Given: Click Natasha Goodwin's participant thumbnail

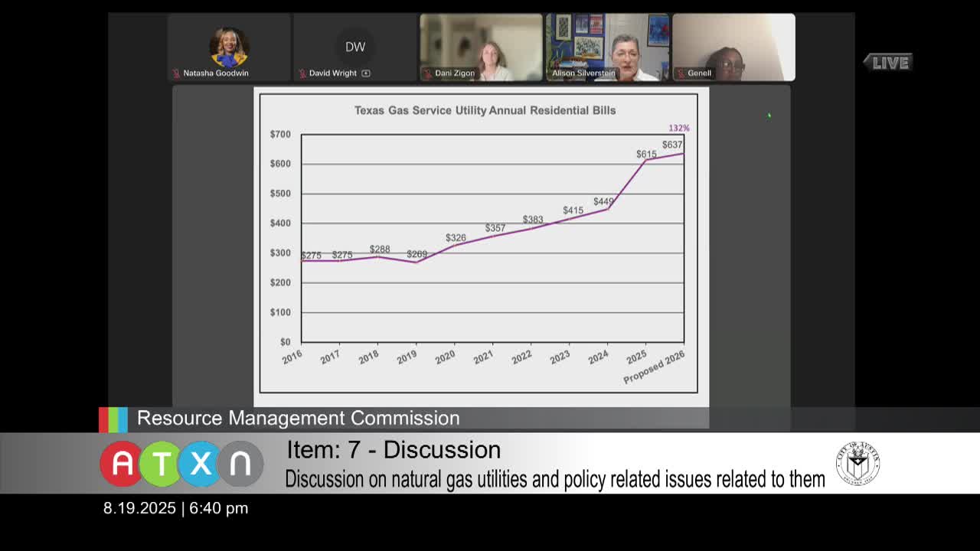Looking at the screenshot, I should 229,47.
